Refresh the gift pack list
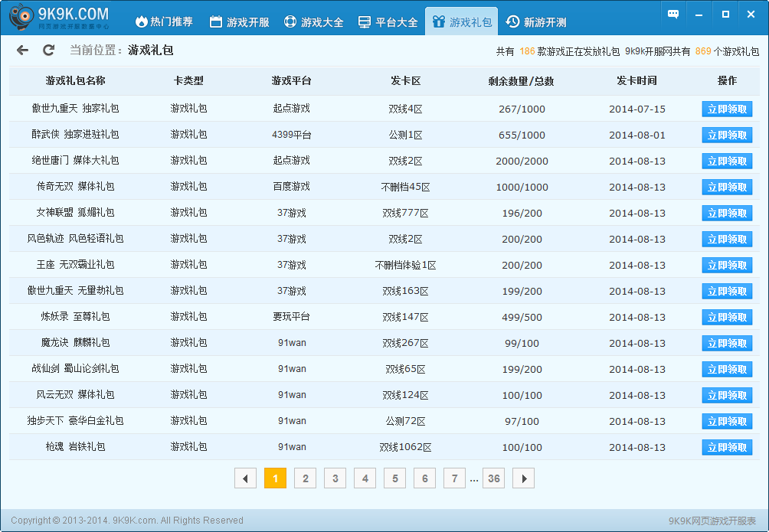Screen dimensions: 769x532 48,50
